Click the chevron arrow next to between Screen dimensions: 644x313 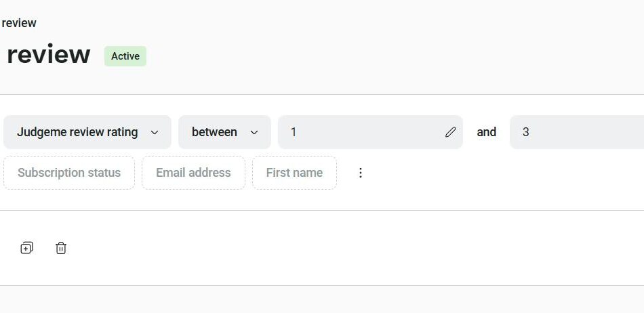[x=254, y=132]
